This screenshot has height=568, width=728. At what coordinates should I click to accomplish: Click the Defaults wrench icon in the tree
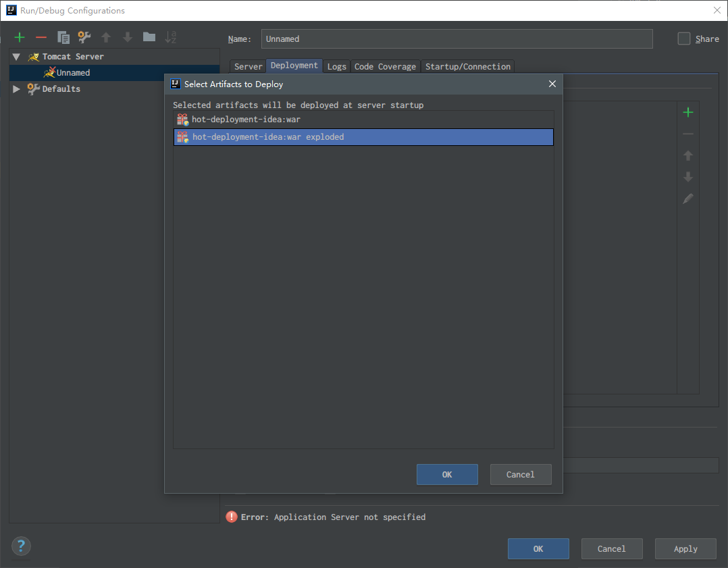pyautogui.click(x=34, y=88)
